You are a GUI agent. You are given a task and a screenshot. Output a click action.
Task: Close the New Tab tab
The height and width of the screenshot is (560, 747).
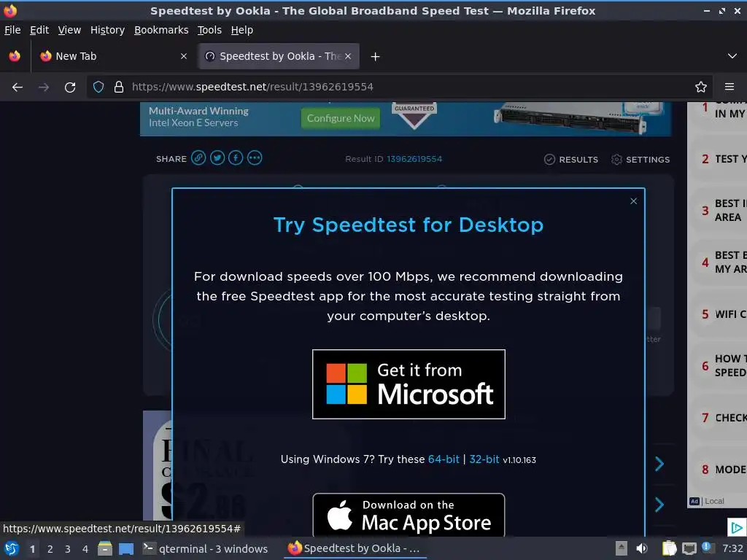[x=184, y=56]
